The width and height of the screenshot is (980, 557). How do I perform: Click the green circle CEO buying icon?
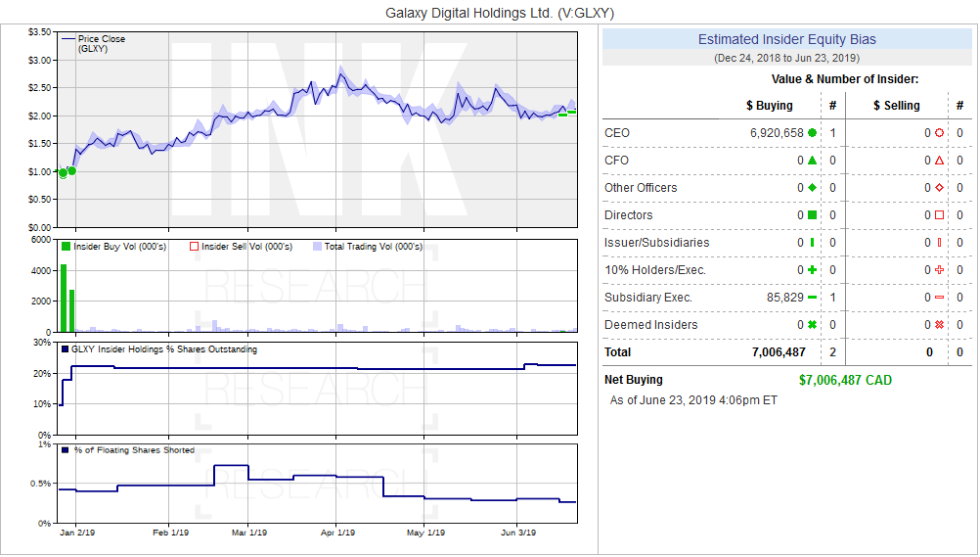[x=812, y=133]
